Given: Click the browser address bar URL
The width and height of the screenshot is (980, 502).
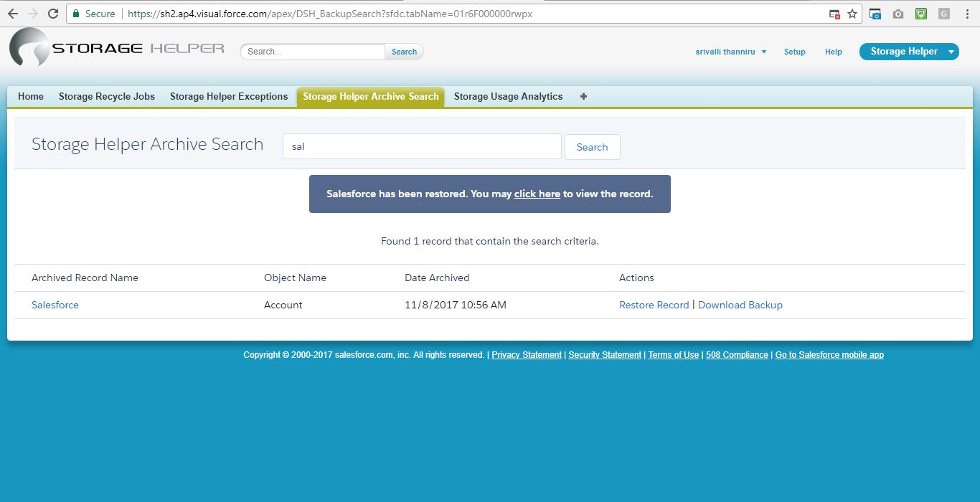Looking at the screenshot, I should (x=330, y=14).
